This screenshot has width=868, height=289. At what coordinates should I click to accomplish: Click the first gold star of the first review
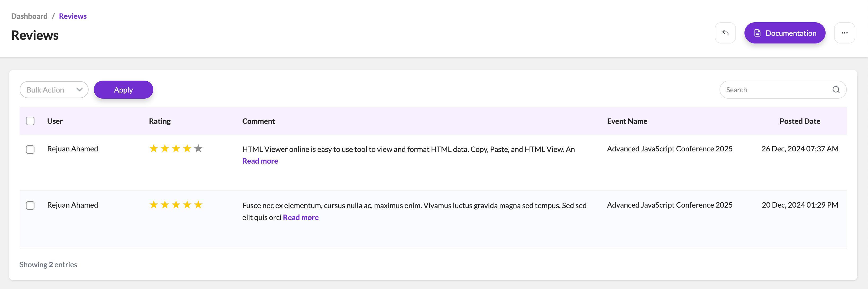tap(154, 148)
